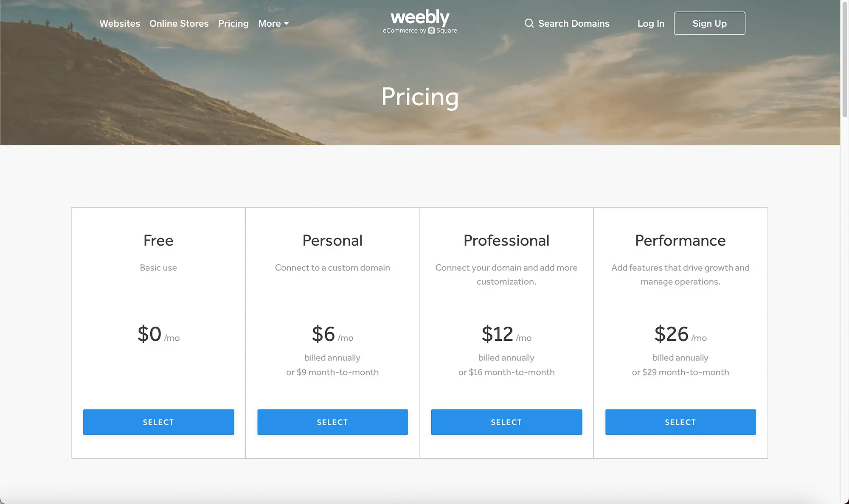This screenshot has height=504, width=849.
Task: Click the More dropdown arrow icon
Action: pos(287,23)
